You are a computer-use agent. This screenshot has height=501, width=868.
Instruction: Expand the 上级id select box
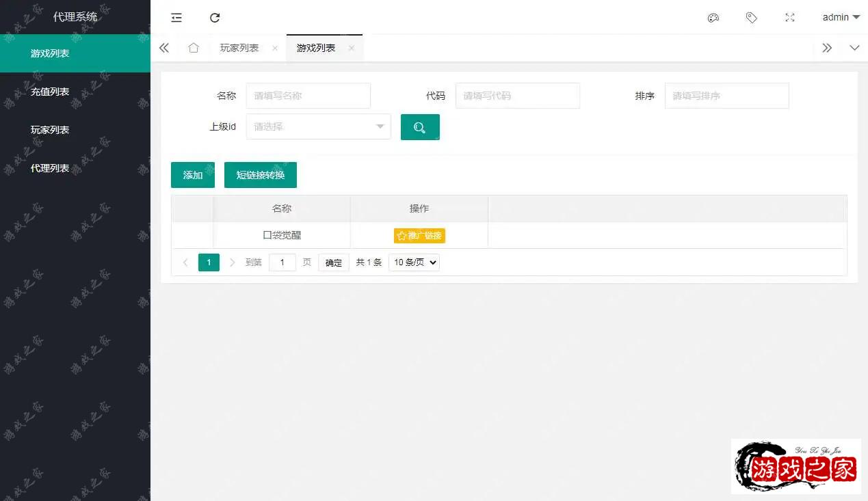click(x=318, y=126)
